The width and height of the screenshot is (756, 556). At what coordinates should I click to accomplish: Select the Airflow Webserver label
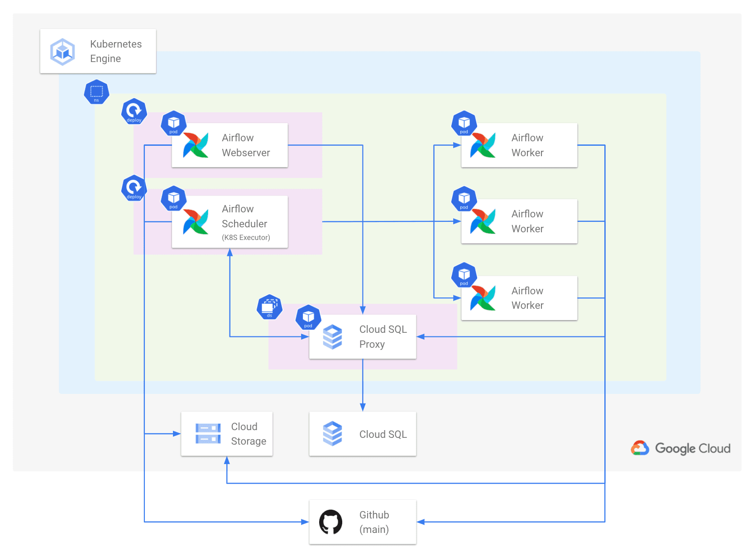coord(246,145)
